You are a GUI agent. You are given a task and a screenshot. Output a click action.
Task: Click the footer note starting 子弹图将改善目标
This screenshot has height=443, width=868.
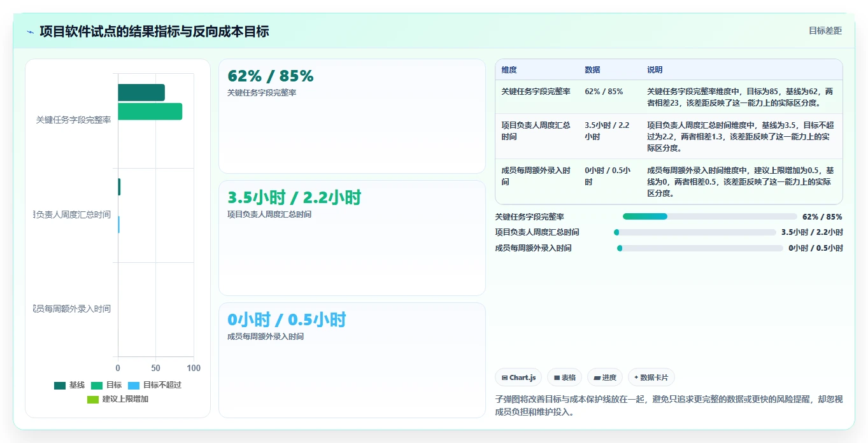pyautogui.click(x=669, y=405)
